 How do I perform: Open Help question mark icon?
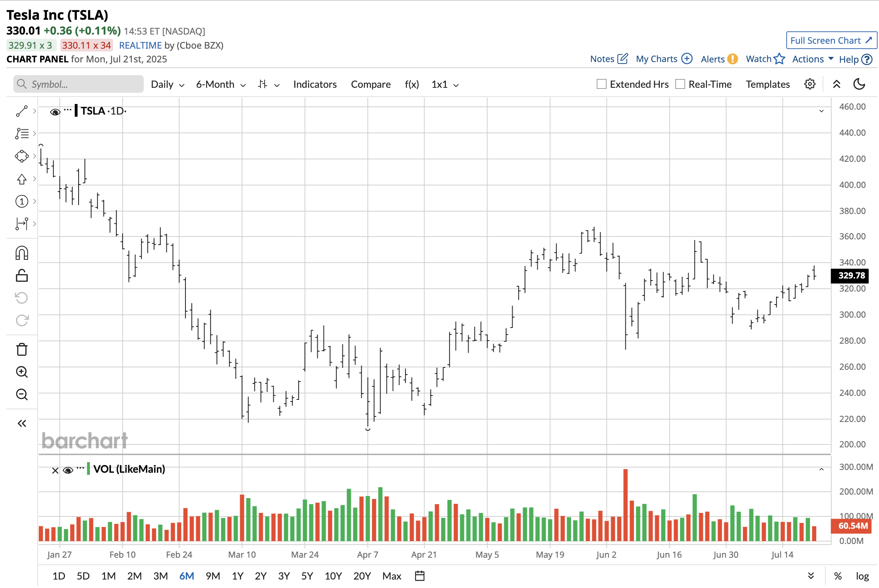867,59
